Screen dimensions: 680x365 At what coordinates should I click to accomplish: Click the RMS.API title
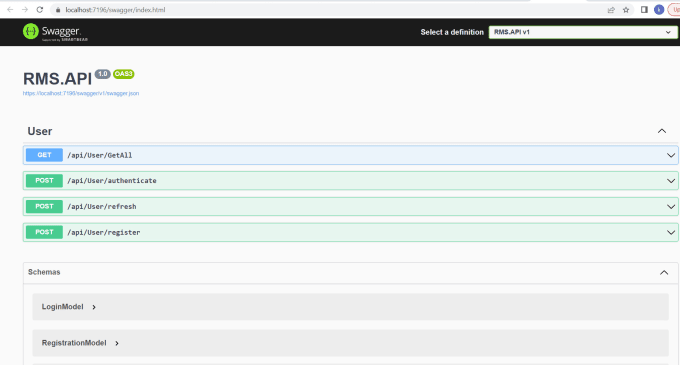click(x=57, y=79)
